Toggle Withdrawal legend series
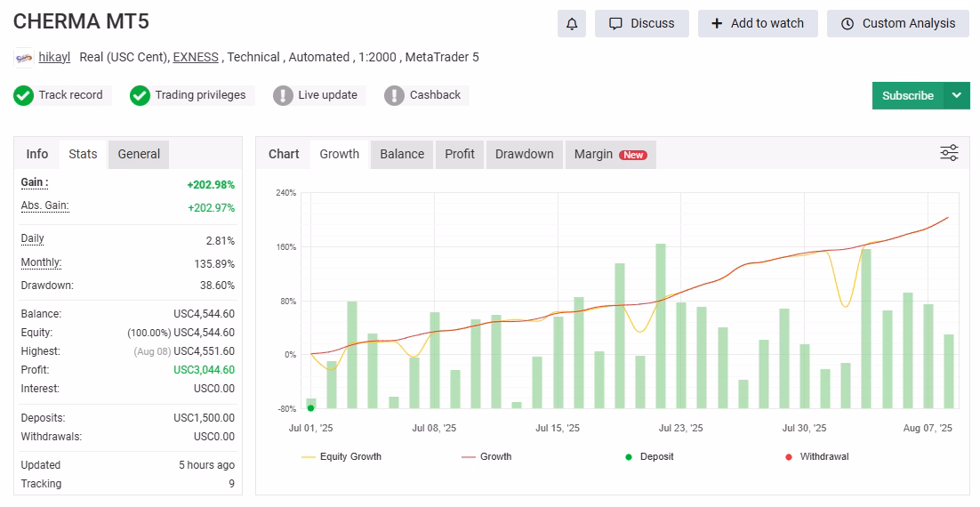This screenshot has width=980, height=507. pyautogui.click(x=817, y=457)
